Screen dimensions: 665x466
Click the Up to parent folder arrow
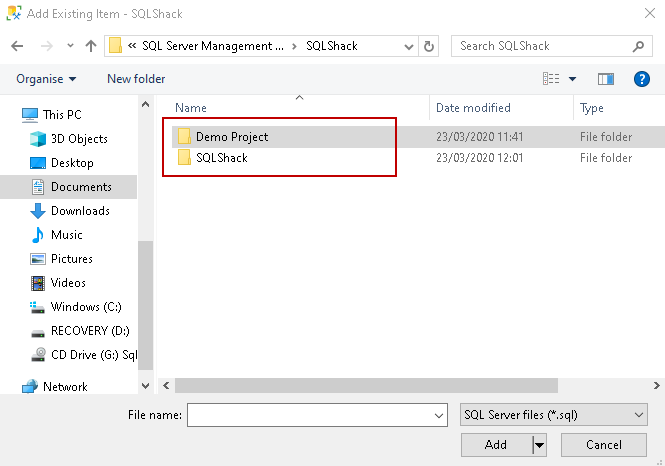[x=91, y=46]
